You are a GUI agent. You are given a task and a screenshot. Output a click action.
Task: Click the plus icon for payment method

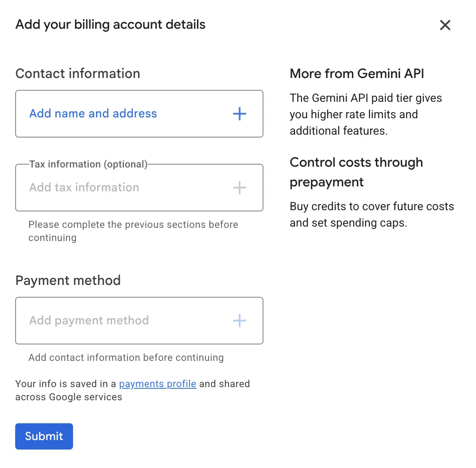coord(240,320)
